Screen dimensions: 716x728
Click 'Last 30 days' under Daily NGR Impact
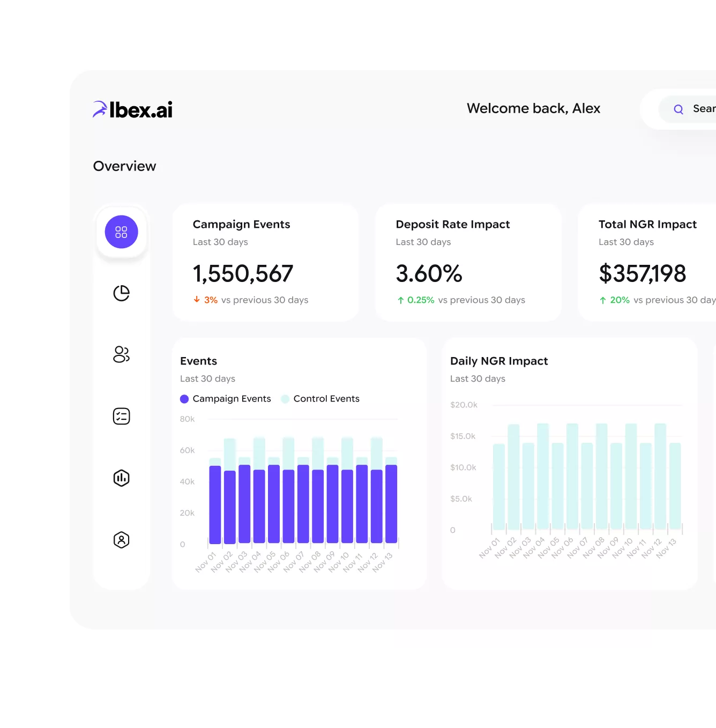pos(478,378)
